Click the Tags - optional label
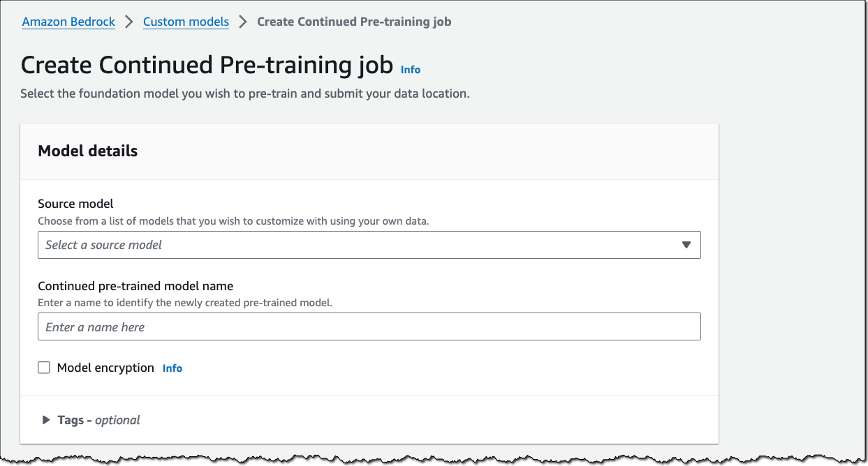 click(x=98, y=420)
